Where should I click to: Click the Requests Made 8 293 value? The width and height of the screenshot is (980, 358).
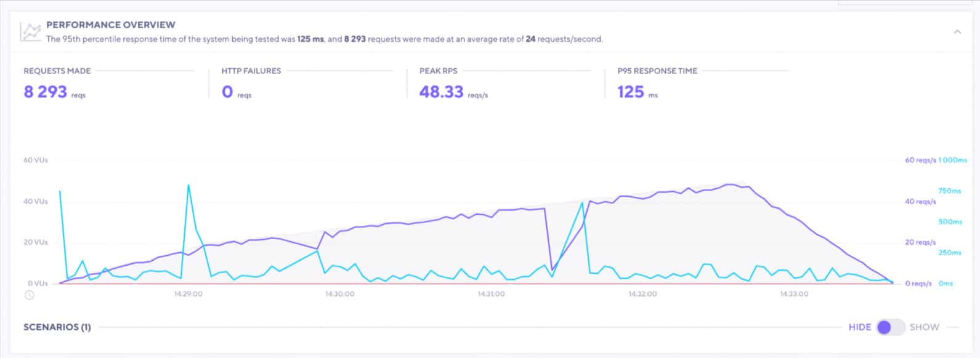(45, 92)
